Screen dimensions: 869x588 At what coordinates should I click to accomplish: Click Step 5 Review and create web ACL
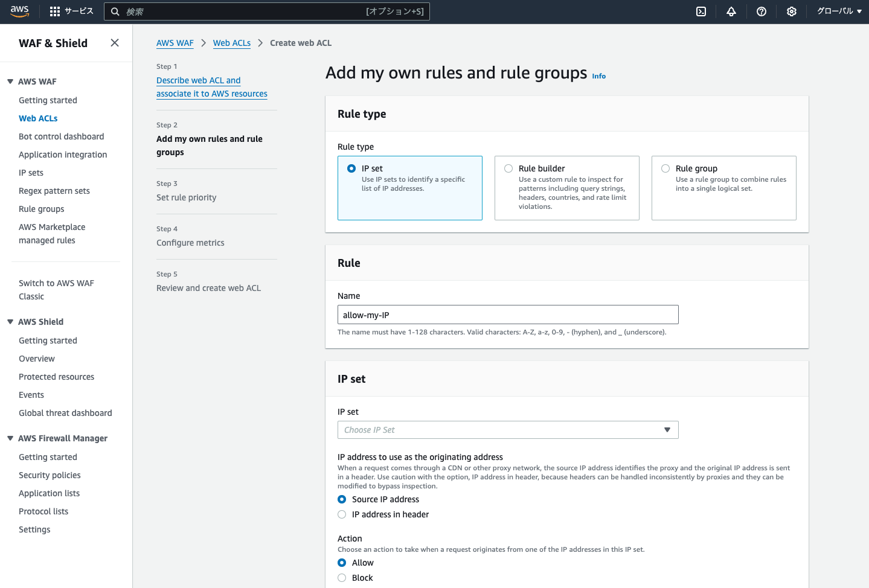209,288
